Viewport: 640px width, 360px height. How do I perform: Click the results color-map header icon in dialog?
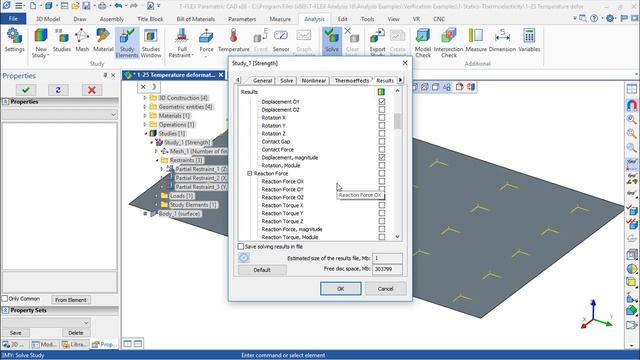point(381,92)
